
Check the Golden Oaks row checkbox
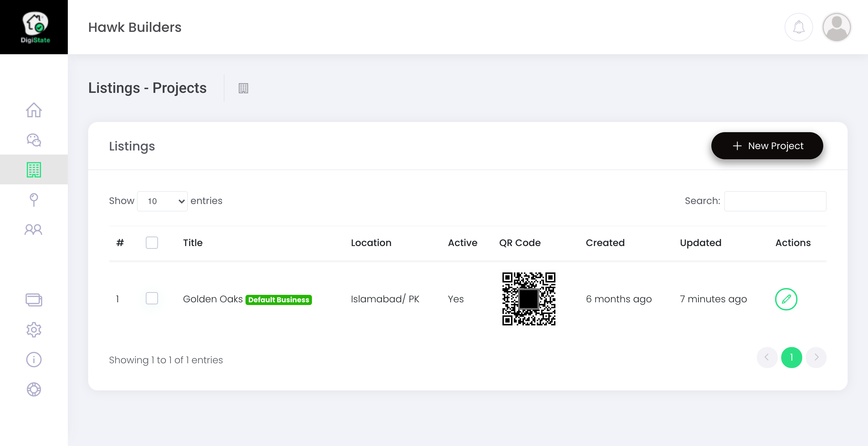coord(152,298)
